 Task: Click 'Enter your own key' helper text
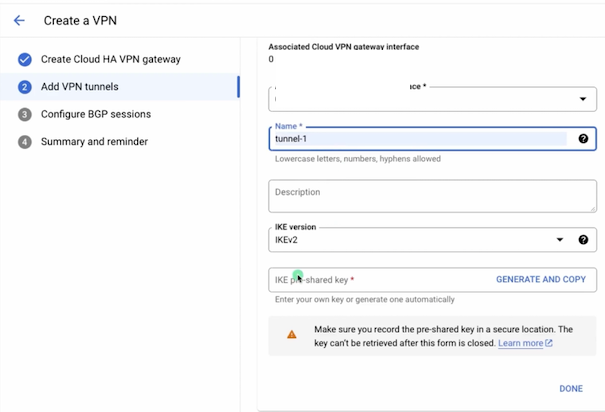365,299
